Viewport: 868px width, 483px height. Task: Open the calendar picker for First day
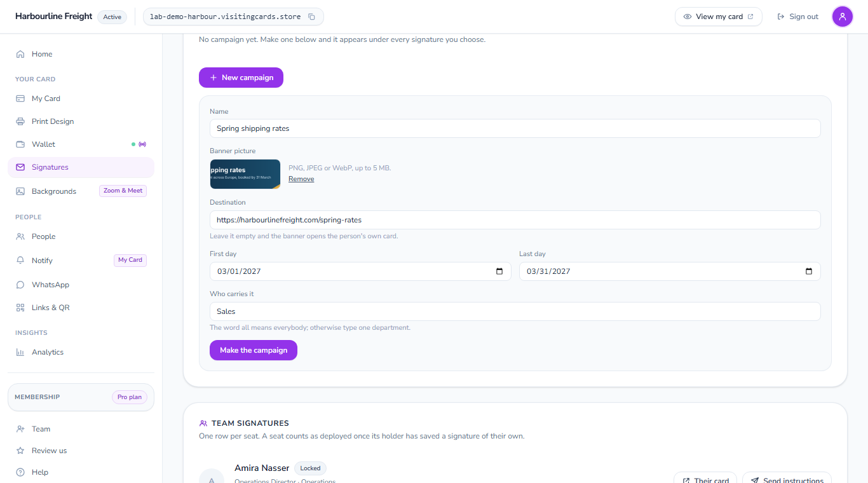pyautogui.click(x=499, y=271)
